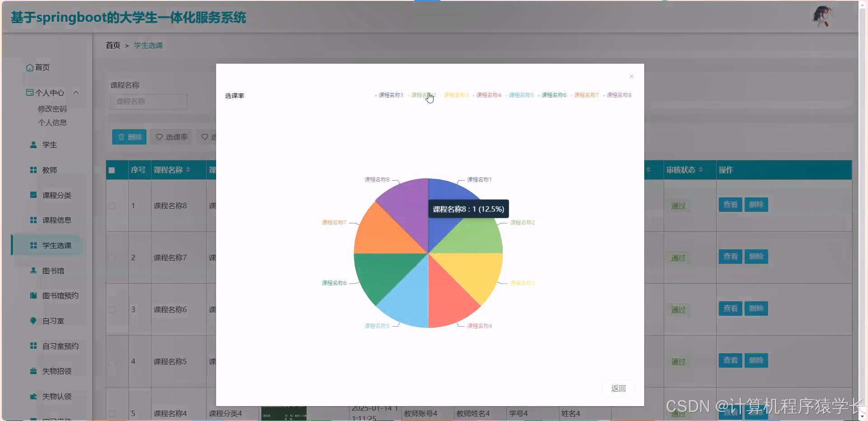
Task: Click 查看 in row 课程名称5
Action: click(x=731, y=360)
